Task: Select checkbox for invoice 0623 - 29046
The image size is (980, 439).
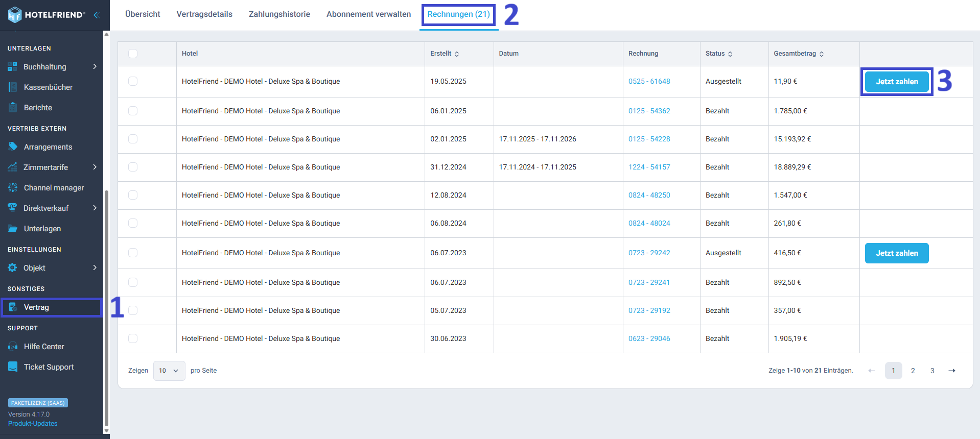Action: (x=133, y=338)
